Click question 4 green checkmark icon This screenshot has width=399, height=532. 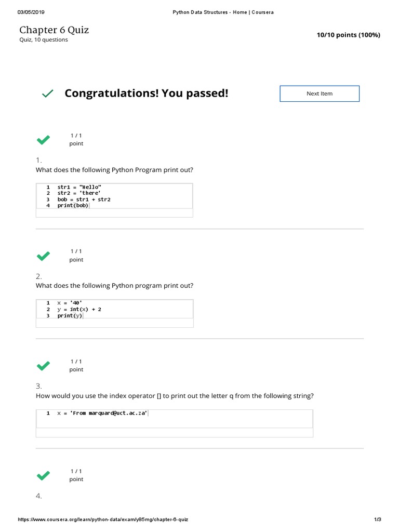43,475
